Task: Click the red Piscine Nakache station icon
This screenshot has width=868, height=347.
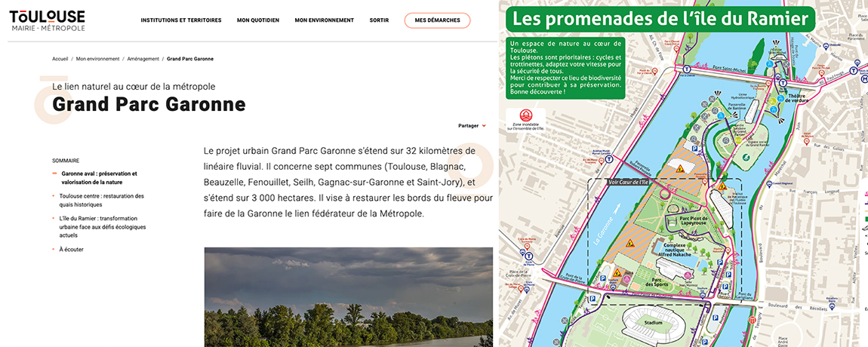Action: (x=728, y=250)
